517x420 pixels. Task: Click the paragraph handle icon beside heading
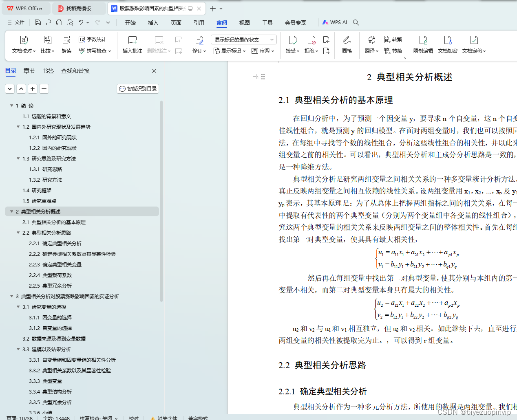(263, 77)
